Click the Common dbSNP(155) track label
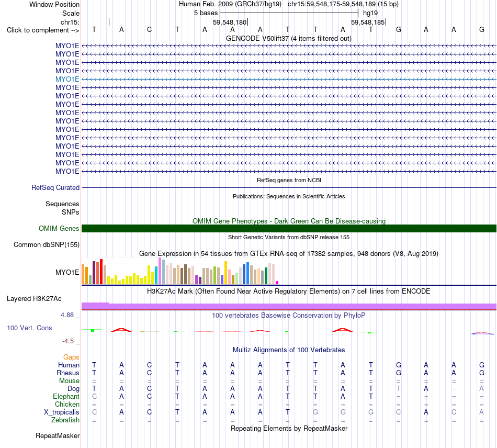497x448 pixels. click(x=47, y=245)
